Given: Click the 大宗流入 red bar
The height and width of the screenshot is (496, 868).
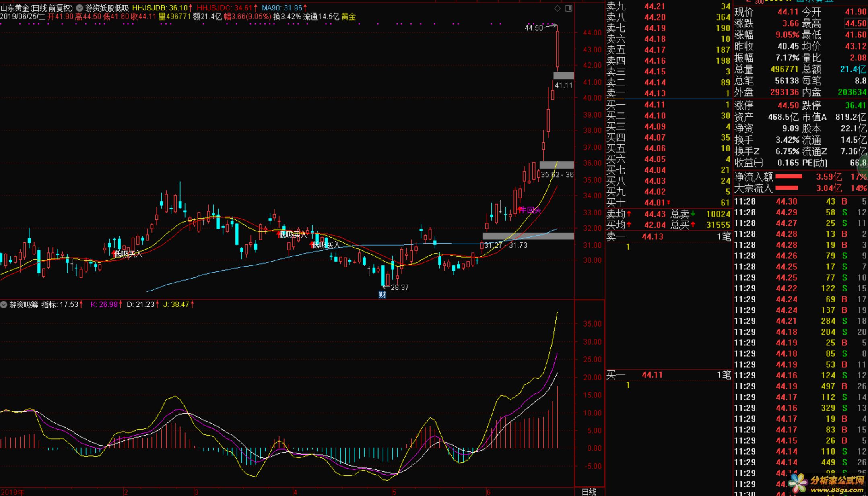Looking at the screenshot, I should coord(787,188).
